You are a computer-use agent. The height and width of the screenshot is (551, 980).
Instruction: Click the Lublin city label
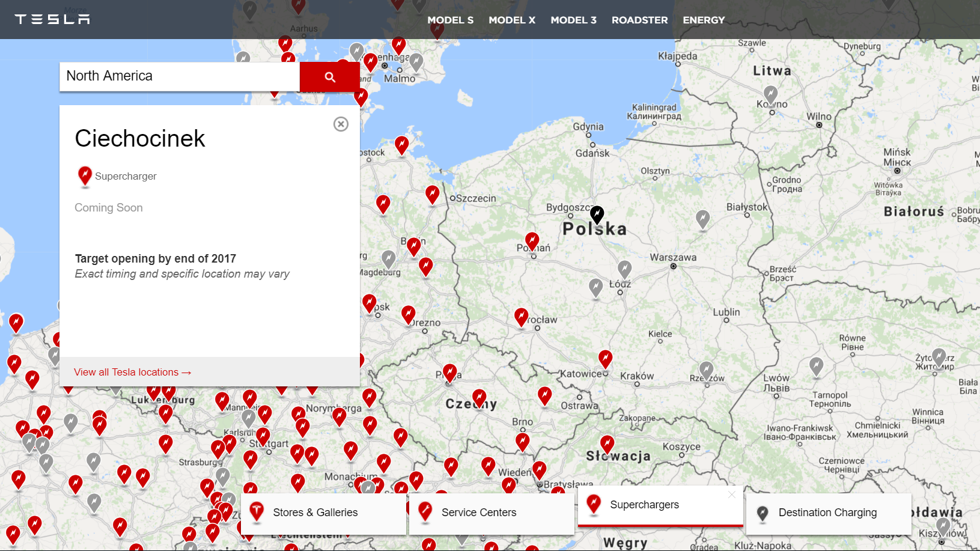(x=726, y=312)
